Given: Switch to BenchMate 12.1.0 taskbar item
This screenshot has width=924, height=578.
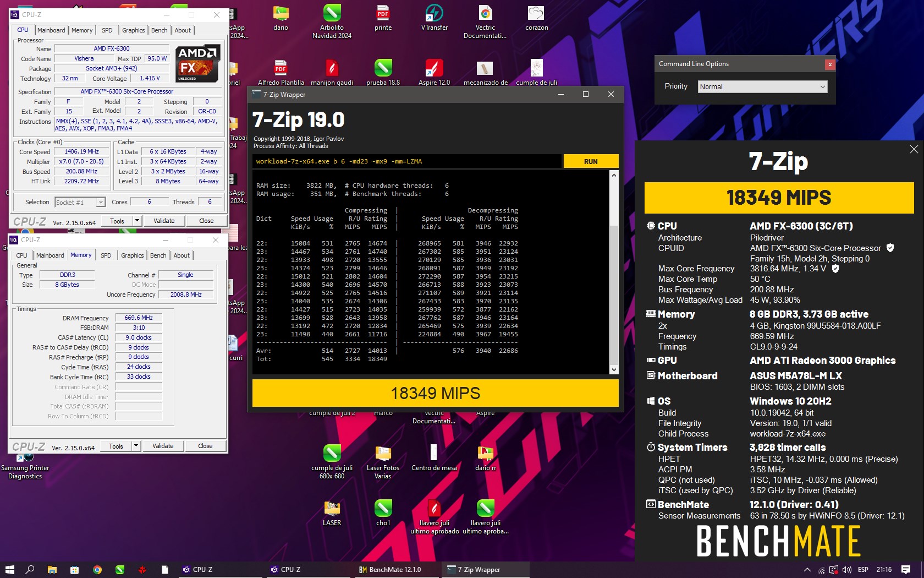Looking at the screenshot, I should [395, 570].
